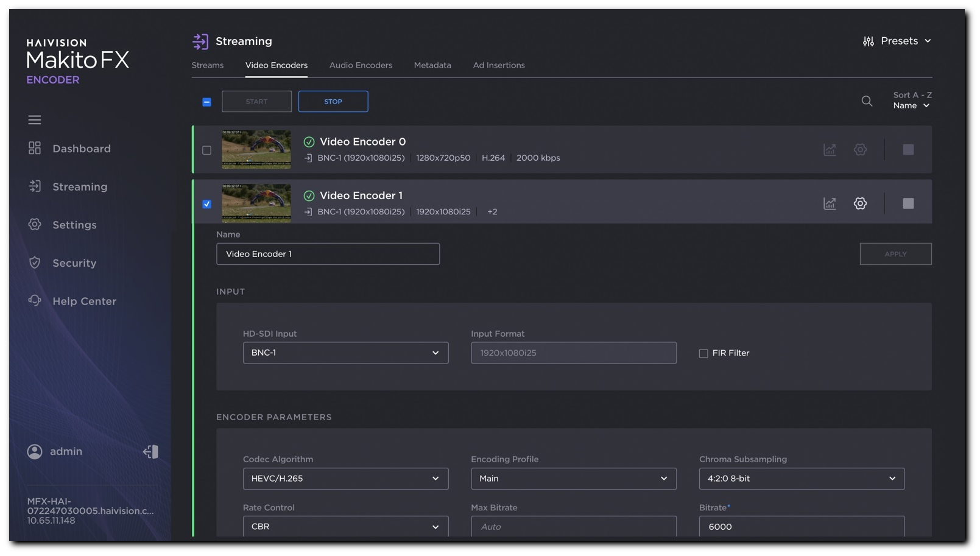Click the Input Format field
Image resolution: width=980 pixels, height=556 pixels.
(x=574, y=353)
